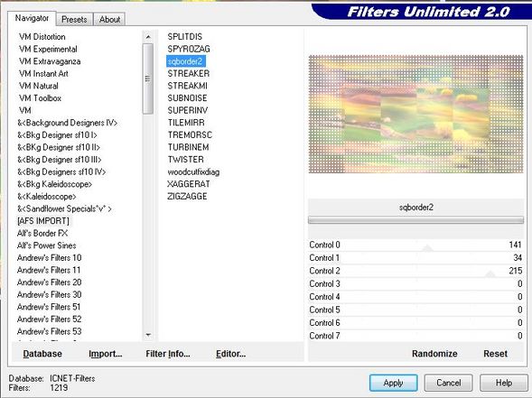Viewport: 532px width, 398px height.
Task: Click Randomize to shuffle control values
Action: [x=434, y=354]
